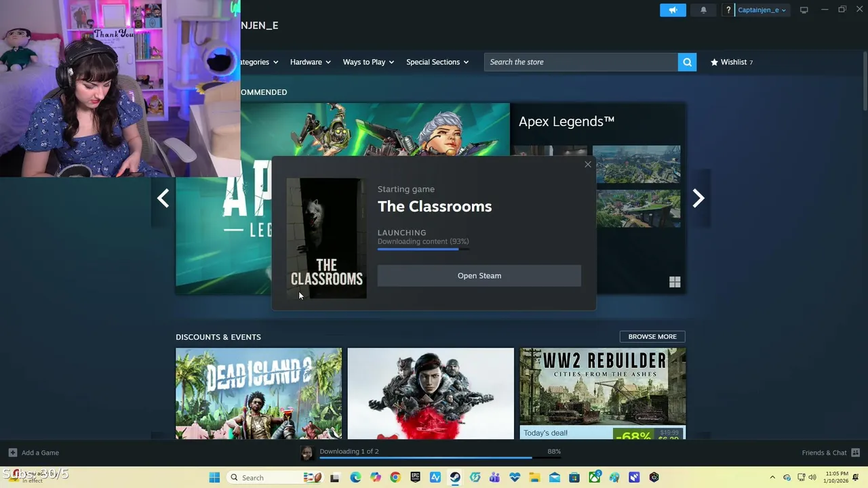Image resolution: width=868 pixels, height=488 pixels.
Task: Open the Windows Start menu
Action: [x=214, y=477]
